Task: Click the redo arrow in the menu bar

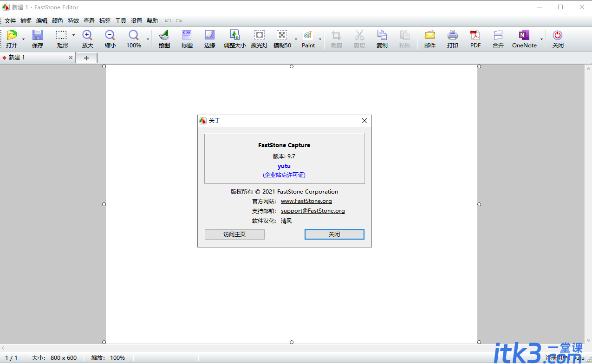Action: (179, 20)
